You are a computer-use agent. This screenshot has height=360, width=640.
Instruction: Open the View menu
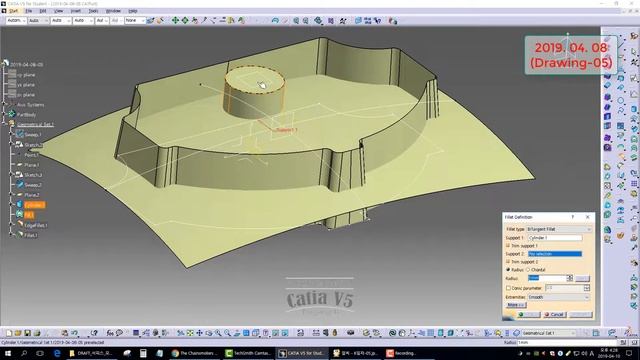[x=59, y=11]
